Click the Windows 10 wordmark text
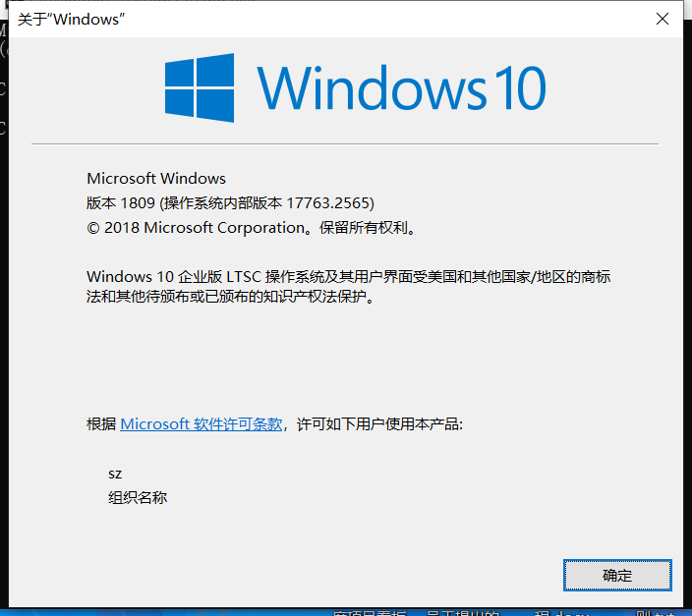Image resolution: width=692 pixels, height=616 pixels. (x=401, y=87)
